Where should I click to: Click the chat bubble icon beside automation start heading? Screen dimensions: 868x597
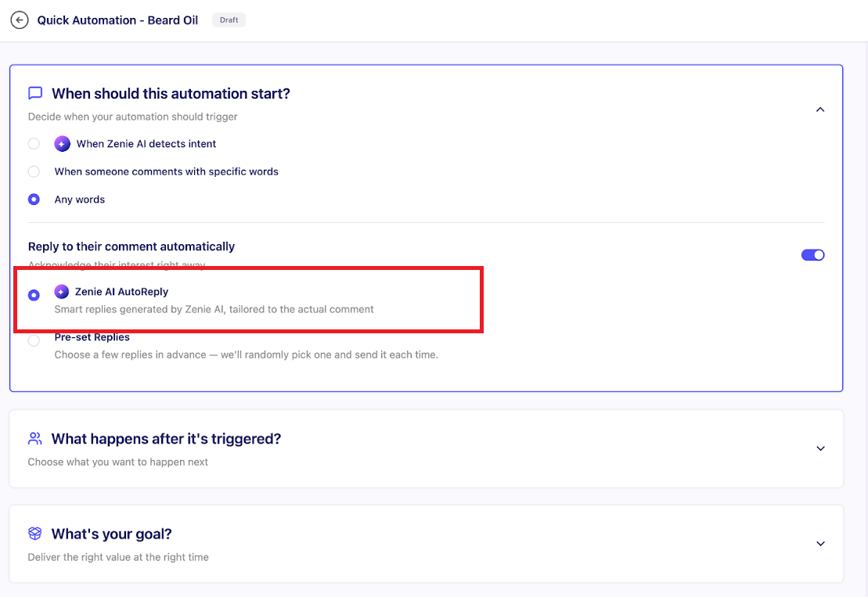(35, 93)
